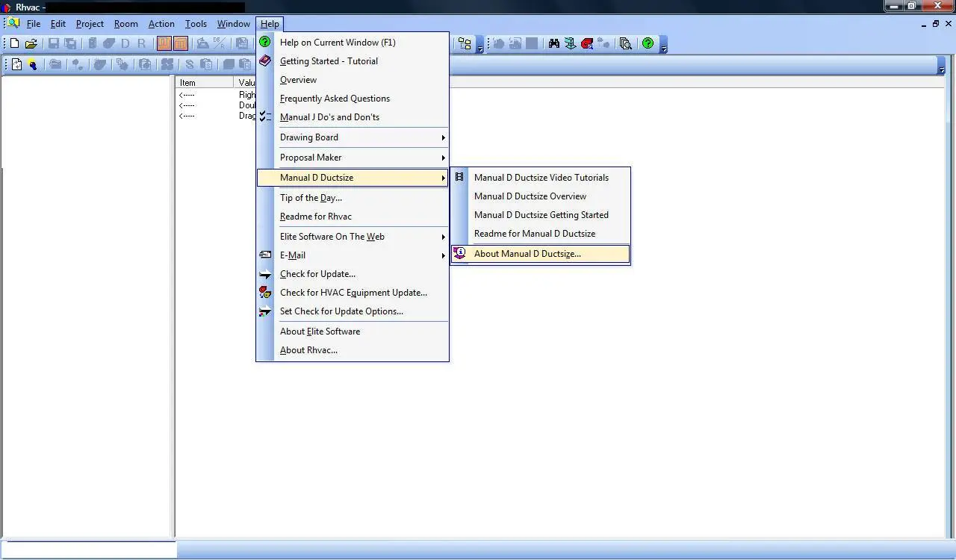Click the green help question mark toolbar icon
This screenshot has width=956, height=560.
[648, 44]
